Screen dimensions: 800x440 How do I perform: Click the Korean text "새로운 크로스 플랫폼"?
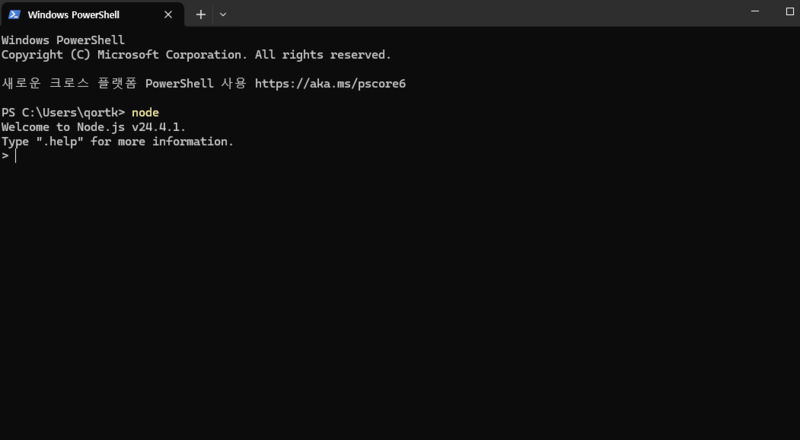coord(69,84)
